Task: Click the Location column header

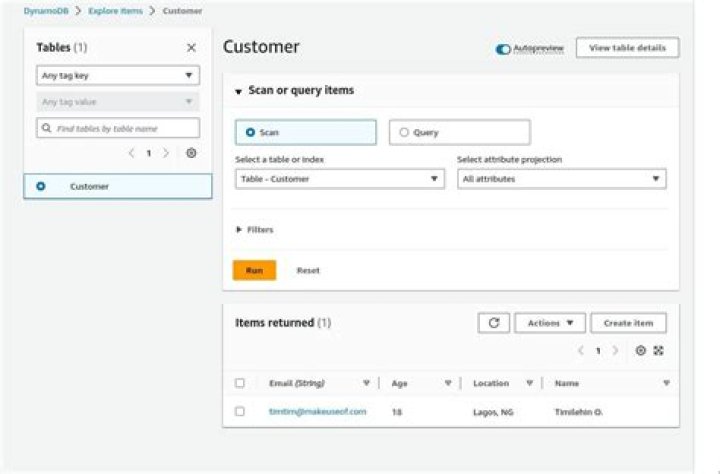Action: pos(491,383)
